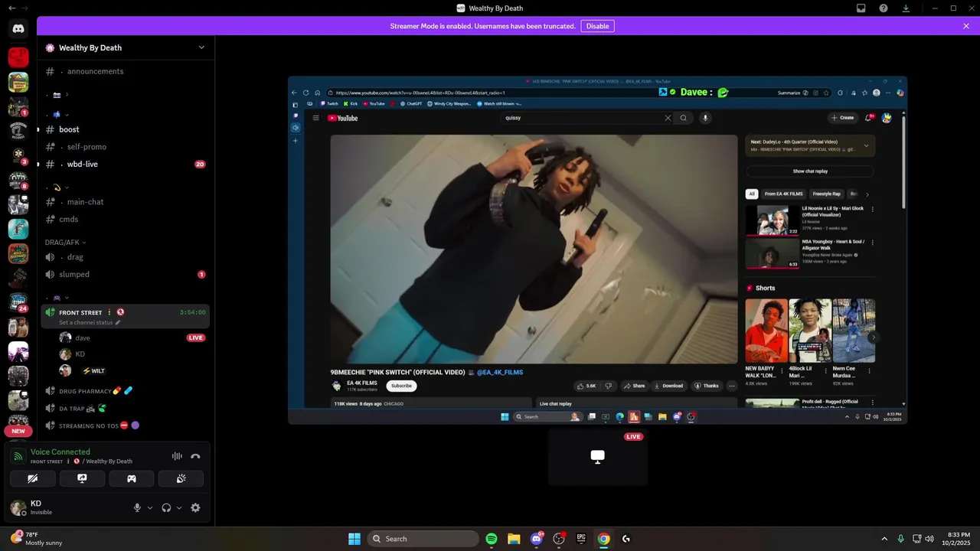Expand the Next: DudeyLo queue chevron in stream

[866, 145]
